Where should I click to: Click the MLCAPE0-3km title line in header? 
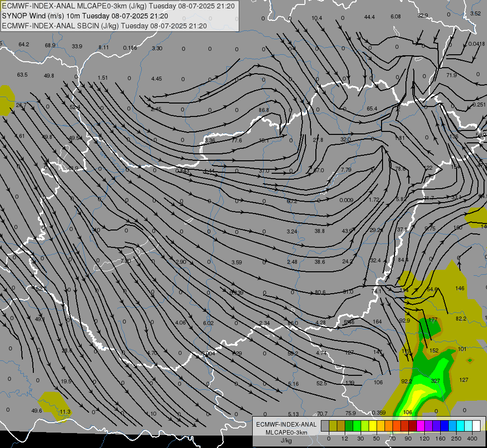pyautogui.click(x=118, y=6)
